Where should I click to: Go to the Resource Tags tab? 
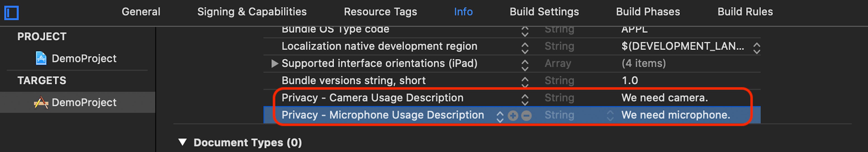(x=380, y=12)
